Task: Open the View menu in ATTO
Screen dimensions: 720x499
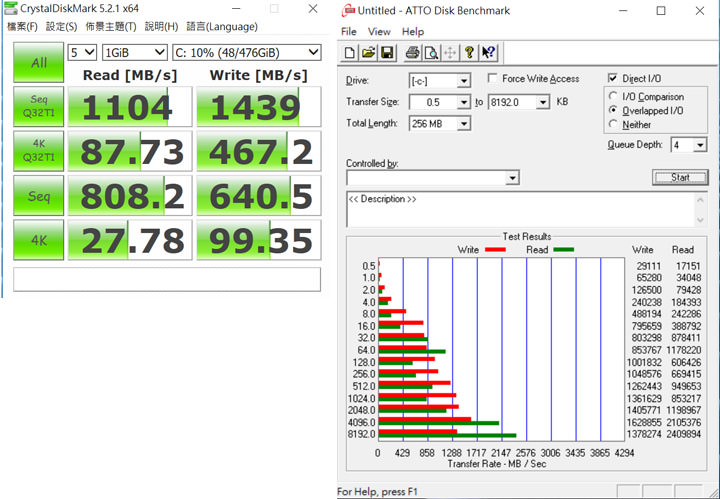Action: 379,32
